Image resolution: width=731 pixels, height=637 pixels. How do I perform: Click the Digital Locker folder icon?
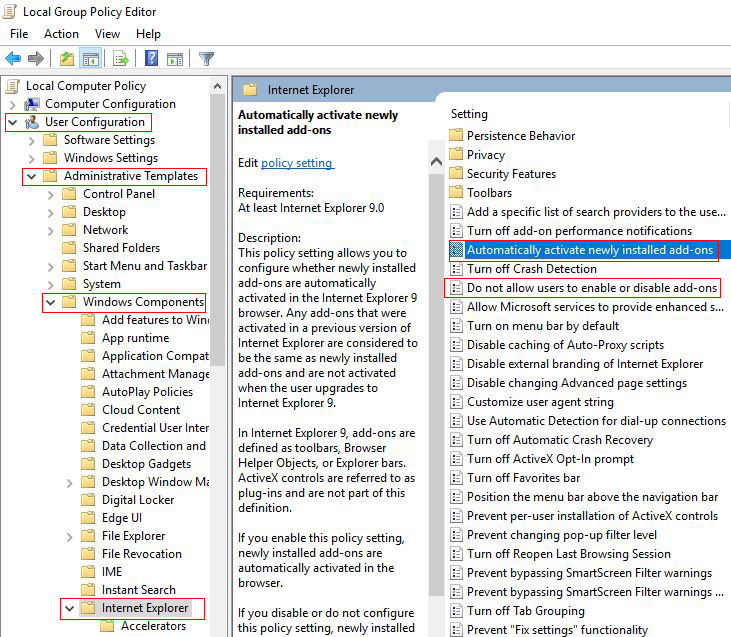click(88, 500)
